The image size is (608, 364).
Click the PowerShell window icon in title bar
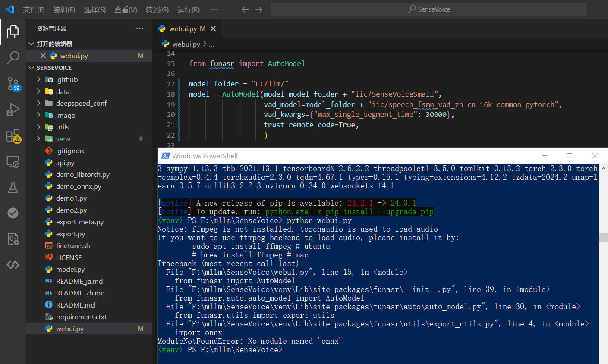pyautogui.click(x=165, y=156)
